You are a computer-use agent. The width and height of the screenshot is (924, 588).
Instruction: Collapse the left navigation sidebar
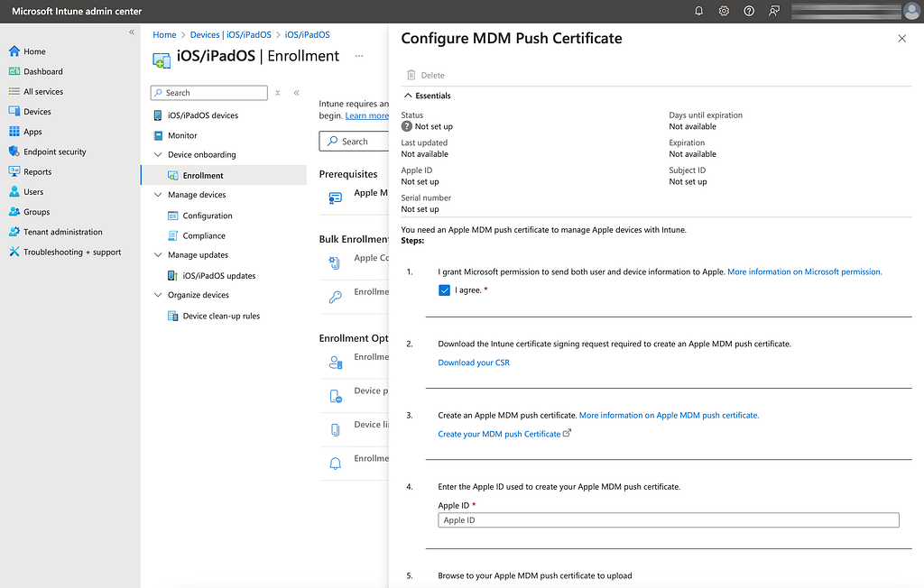pyautogui.click(x=132, y=32)
